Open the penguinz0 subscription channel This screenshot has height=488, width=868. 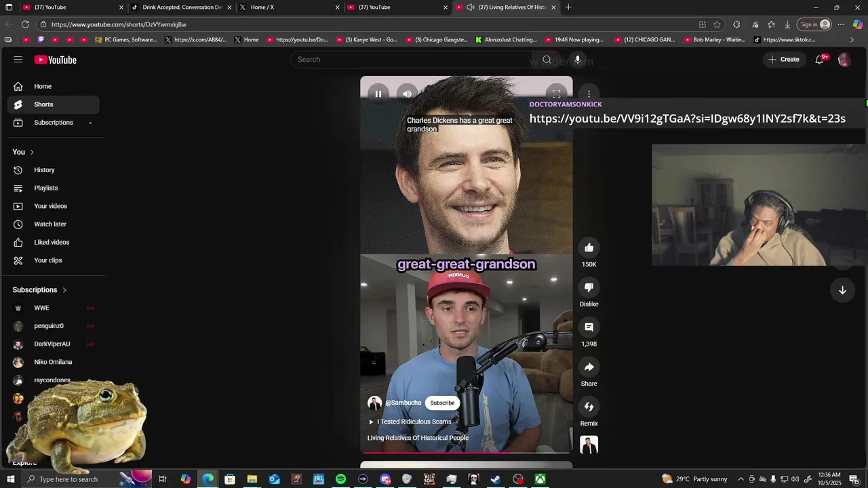[x=53, y=326]
